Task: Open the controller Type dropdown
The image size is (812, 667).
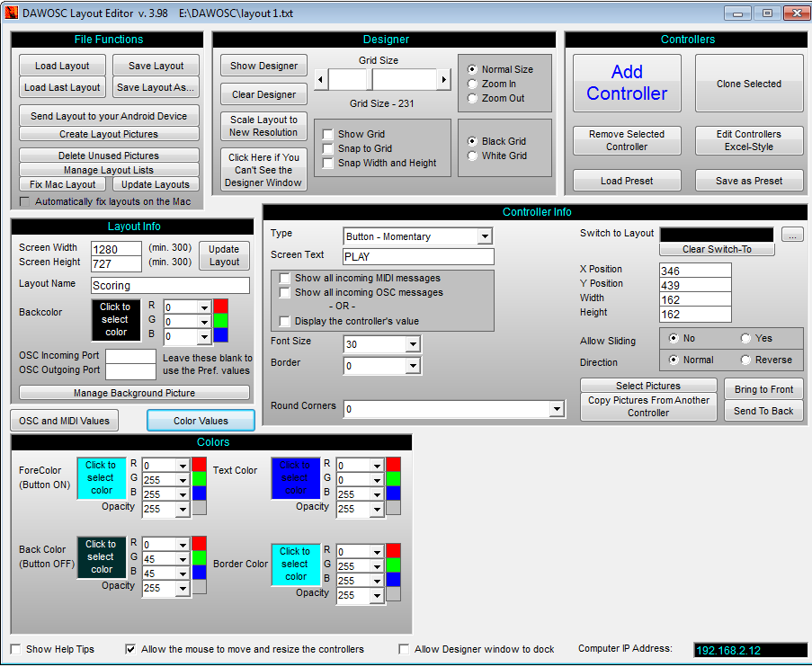Action: click(485, 236)
